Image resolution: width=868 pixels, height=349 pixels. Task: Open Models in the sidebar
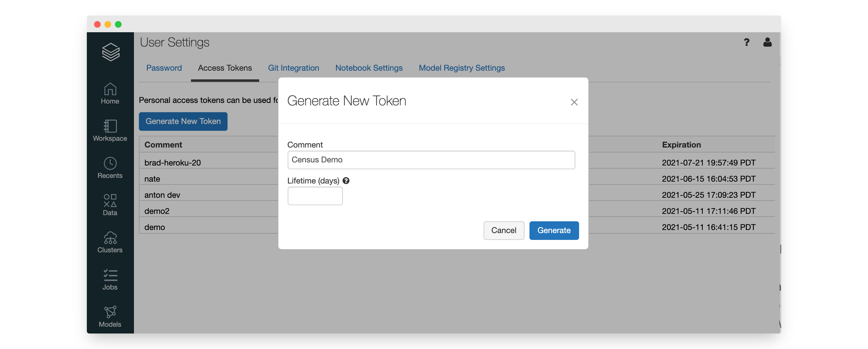(x=110, y=316)
